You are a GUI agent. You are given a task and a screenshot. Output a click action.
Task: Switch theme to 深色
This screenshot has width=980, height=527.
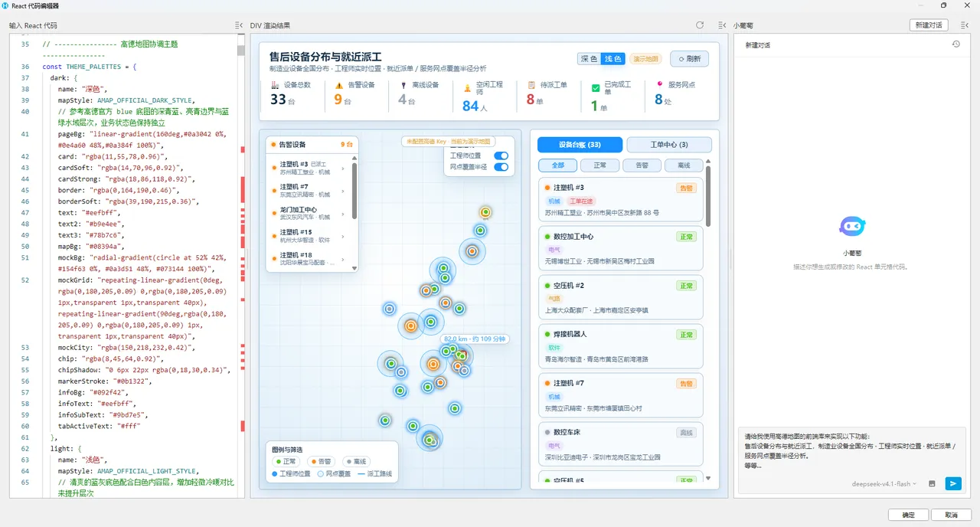pyautogui.click(x=590, y=59)
